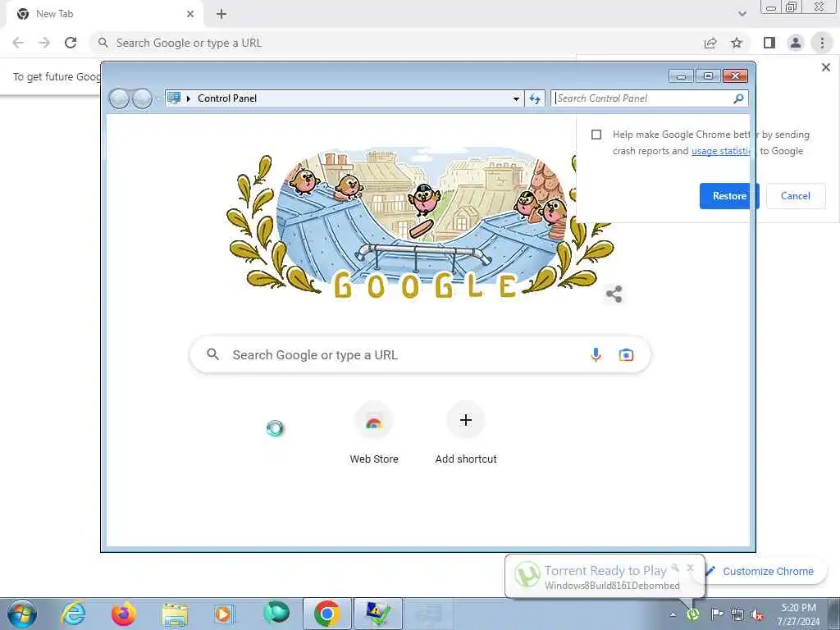Launch Firefox from the taskbar
Viewport: 840px width, 630px height.
[x=124, y=614]
